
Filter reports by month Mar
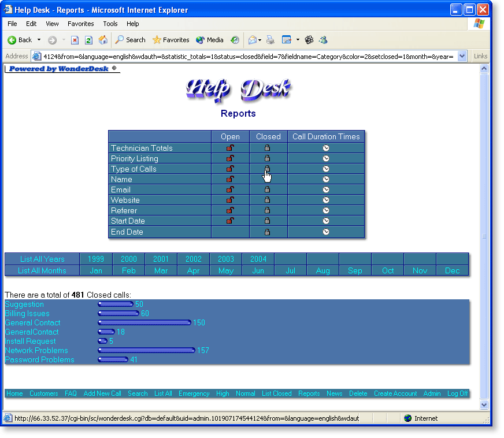coord(161,270)
